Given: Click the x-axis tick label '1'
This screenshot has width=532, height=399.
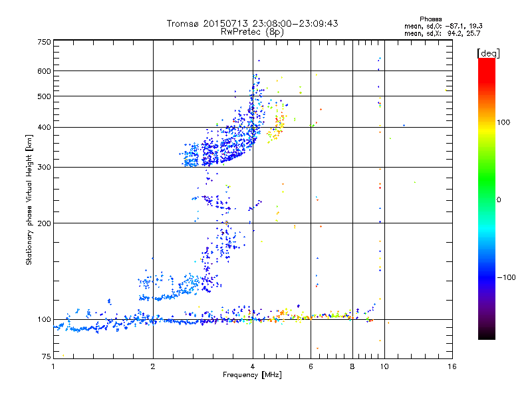Looking at the screenshot, I should coord(53,366).
